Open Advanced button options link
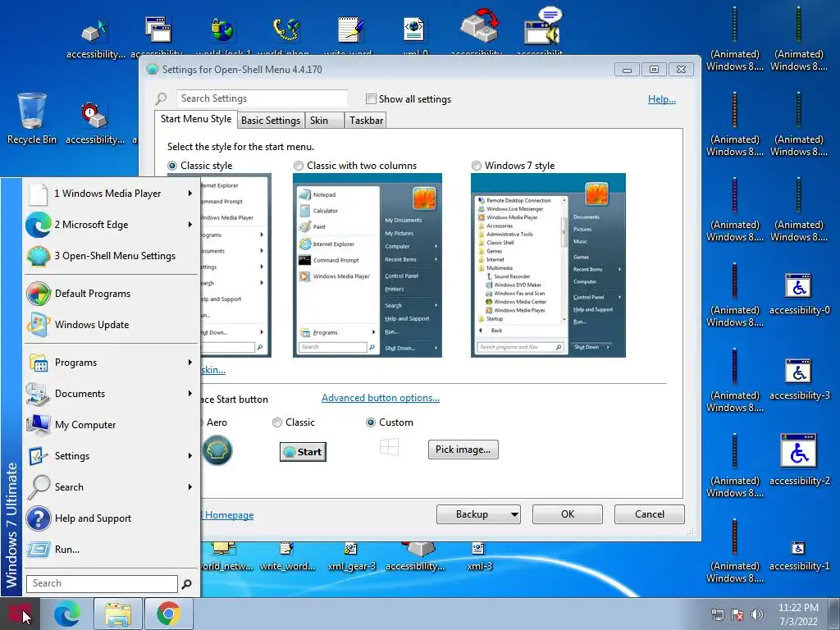Screen dimensions: 840x630 (381, 398)
